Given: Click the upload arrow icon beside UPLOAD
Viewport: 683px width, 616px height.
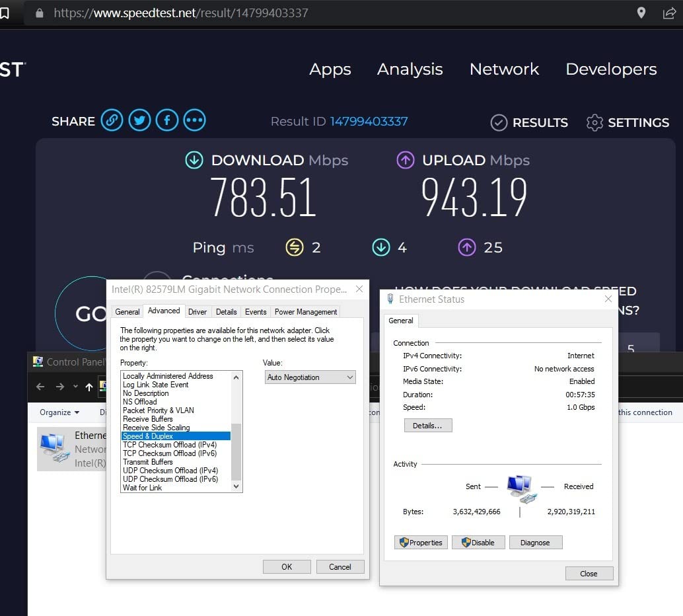Looking at the screenshot, I should click(x=406, y=160).
